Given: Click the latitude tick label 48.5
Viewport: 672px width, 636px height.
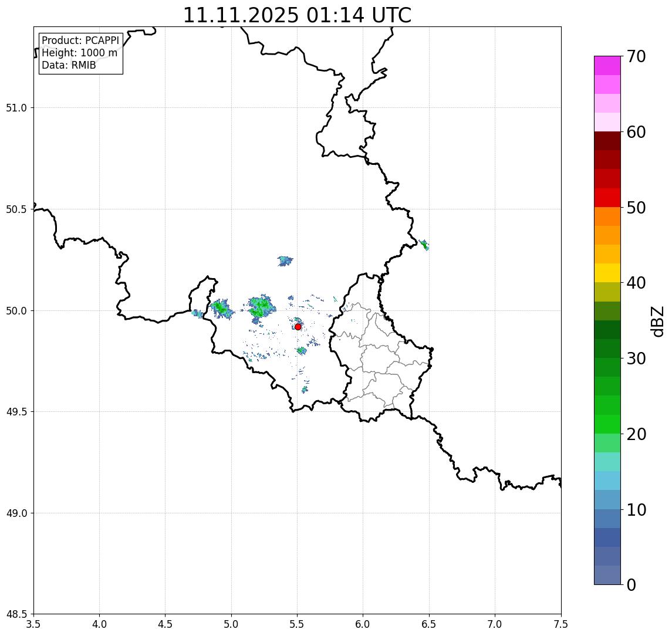Looking at the screenshot, I should coord(16,614).
